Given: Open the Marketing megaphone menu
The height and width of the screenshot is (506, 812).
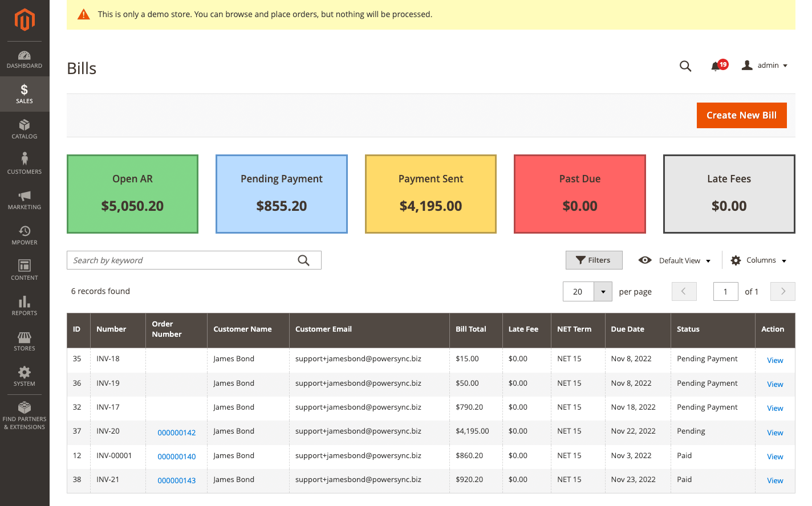Looking at the screenshot, I should [25, 200].
